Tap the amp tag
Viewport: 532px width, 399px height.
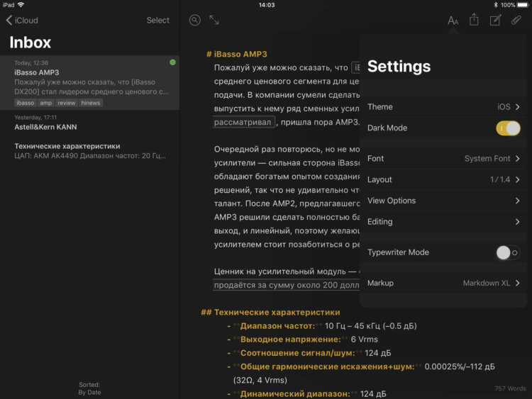46,103
